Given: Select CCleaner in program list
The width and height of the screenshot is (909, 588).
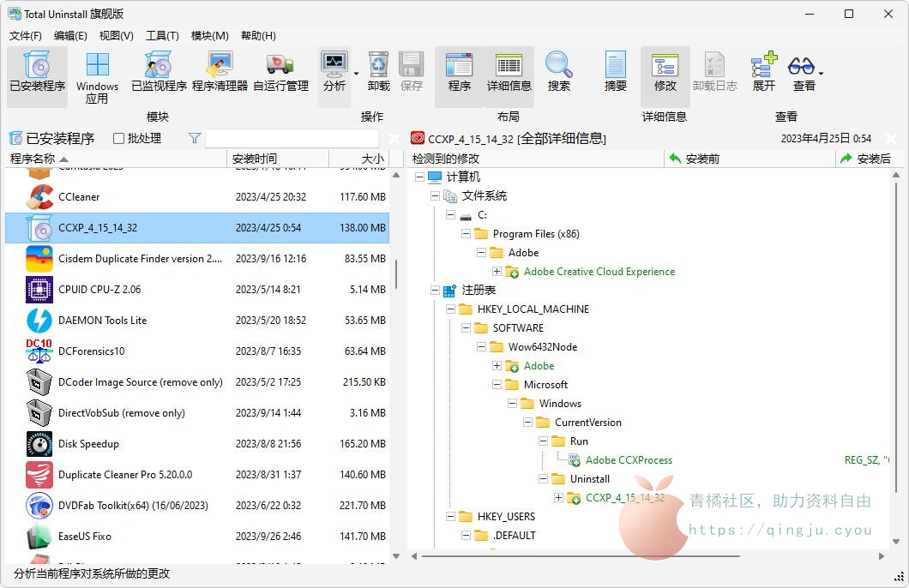Looking at the screenshot, I should pyautogui.click(x=197, y=197).
